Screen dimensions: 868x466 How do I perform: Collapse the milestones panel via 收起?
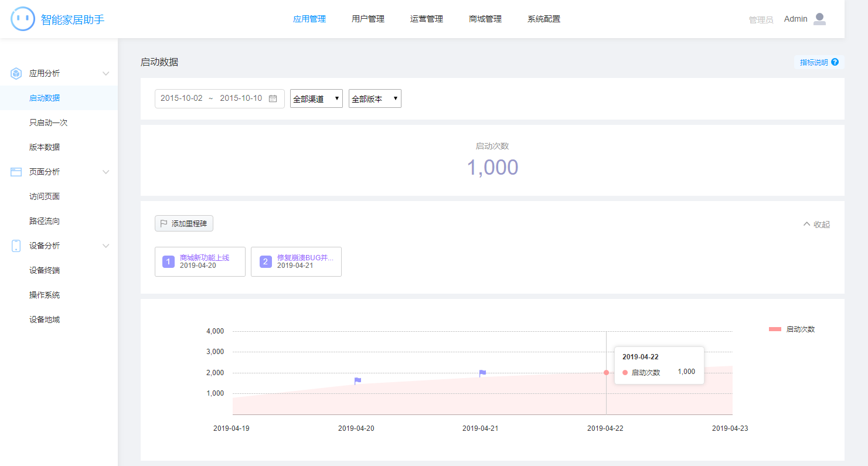coord(816,225)
